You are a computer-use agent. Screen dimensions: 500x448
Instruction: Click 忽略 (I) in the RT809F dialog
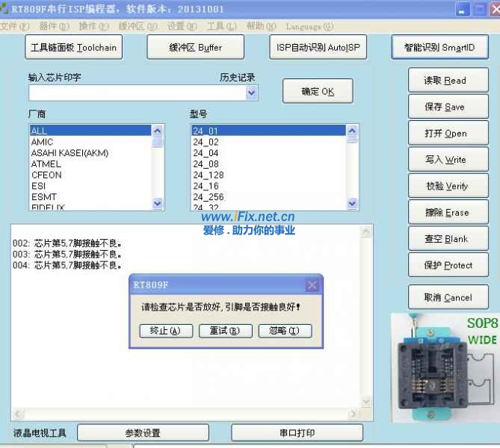point(285,331)
